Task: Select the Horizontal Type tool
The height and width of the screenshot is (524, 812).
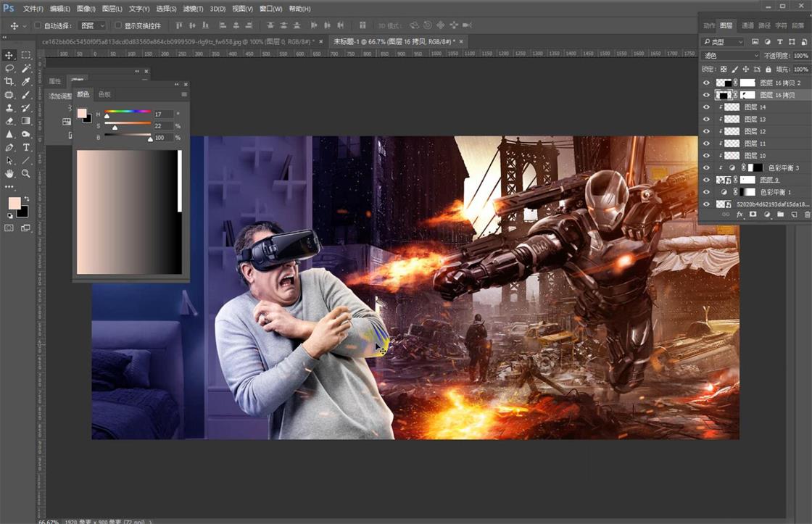Action: pyautogui.click(x=26, y=148)
